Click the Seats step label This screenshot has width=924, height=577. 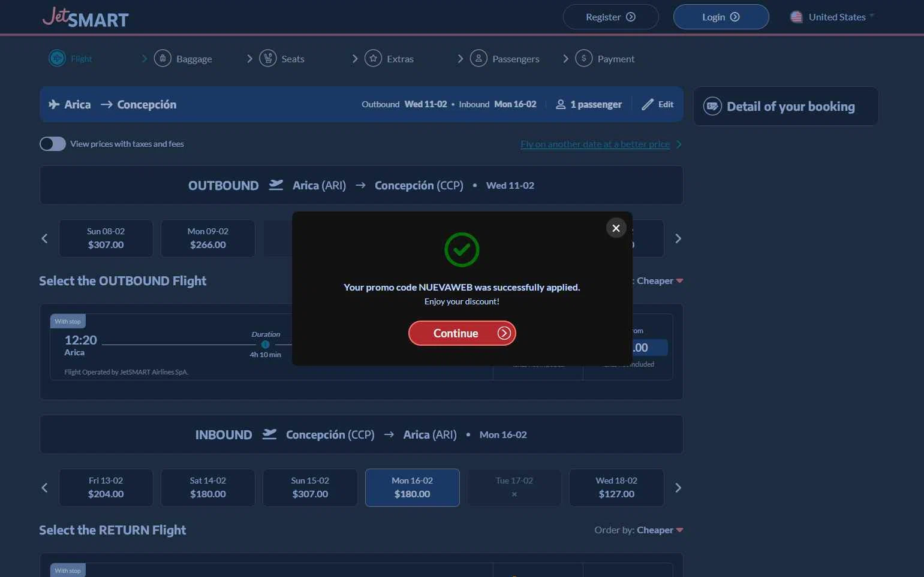coord(293,59)
